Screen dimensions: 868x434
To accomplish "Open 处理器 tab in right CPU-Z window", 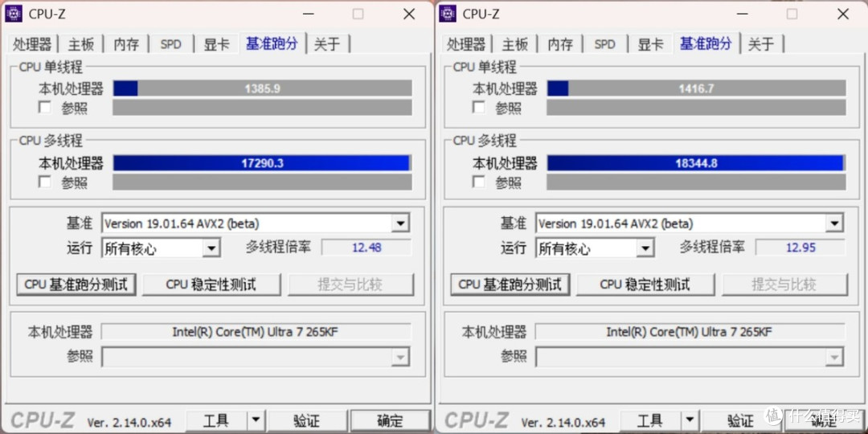I will [x=467, y=44].
